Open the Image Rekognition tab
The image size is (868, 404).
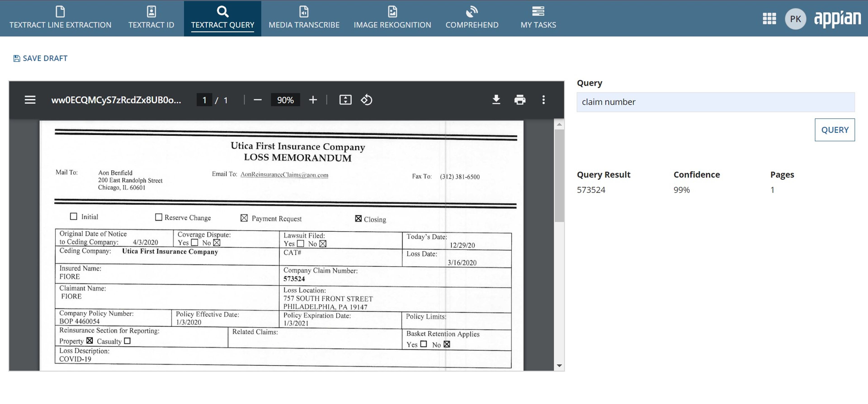pos(392,18)
